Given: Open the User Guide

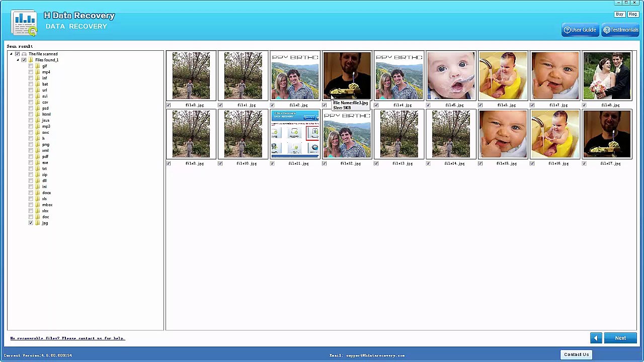Looking at the screenshot, I should [x=580, y=30].
